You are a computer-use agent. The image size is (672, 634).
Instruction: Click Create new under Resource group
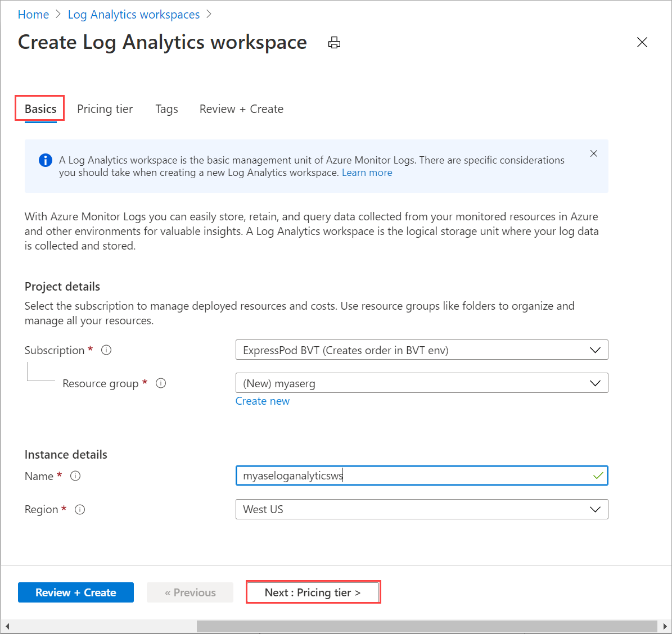(263, 401)
